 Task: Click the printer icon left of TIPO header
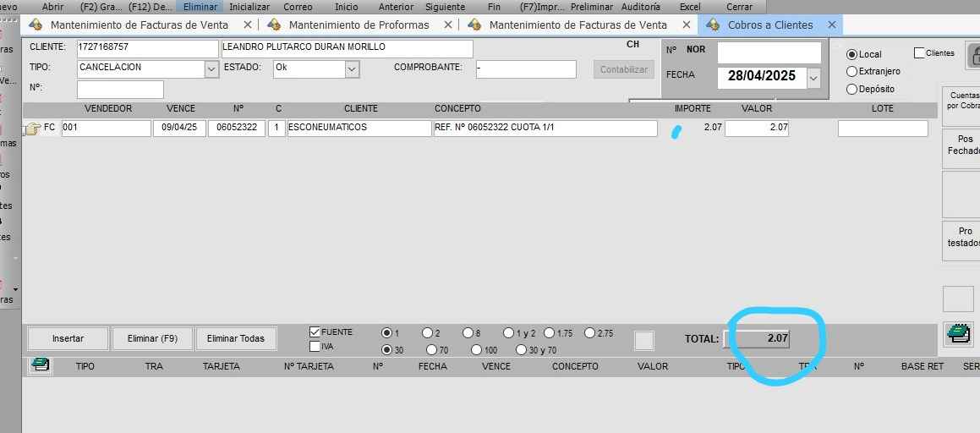coord(40,365)
